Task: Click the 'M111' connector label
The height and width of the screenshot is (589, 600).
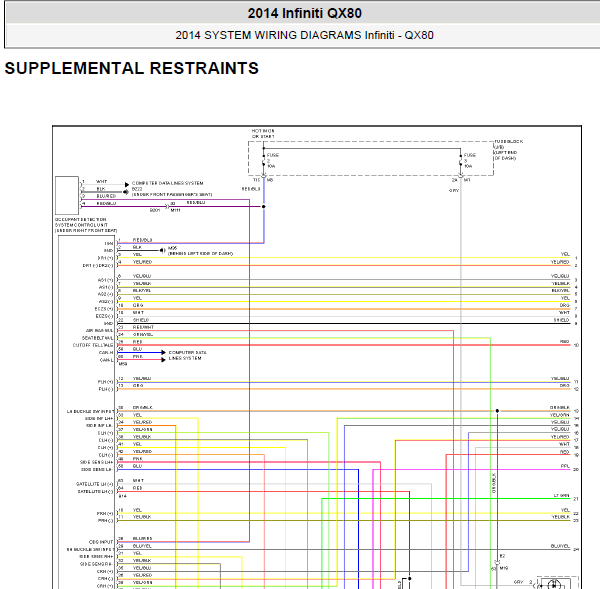Action: 175,210
